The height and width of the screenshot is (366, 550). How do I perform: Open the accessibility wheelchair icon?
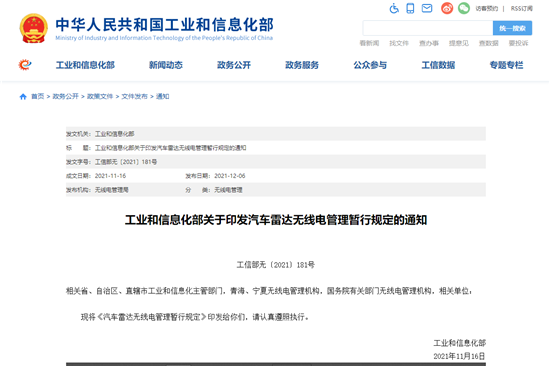pos(394,8)
